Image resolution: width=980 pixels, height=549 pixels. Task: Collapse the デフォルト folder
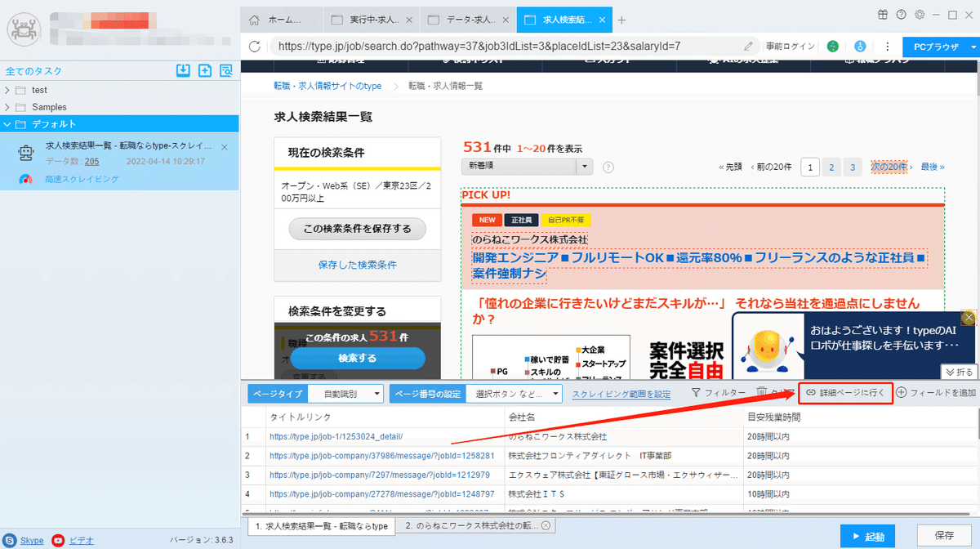(x=8, y=124)
